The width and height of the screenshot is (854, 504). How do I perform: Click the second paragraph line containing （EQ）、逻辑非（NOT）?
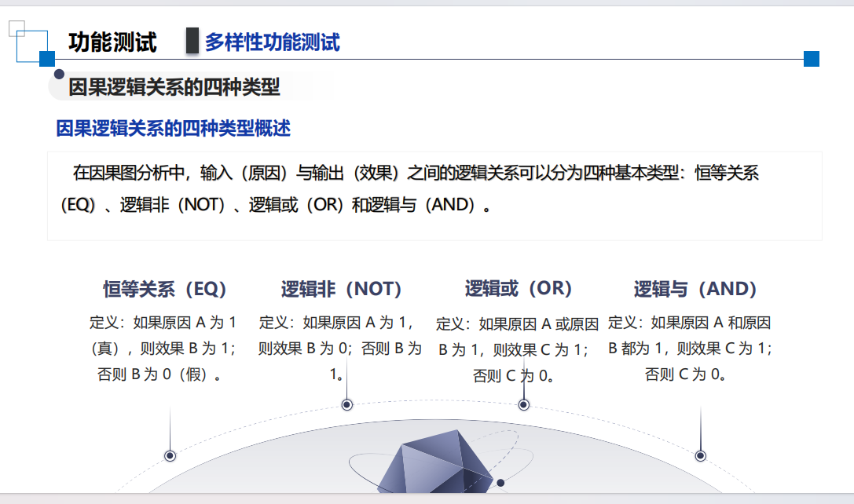pos(276,205)
